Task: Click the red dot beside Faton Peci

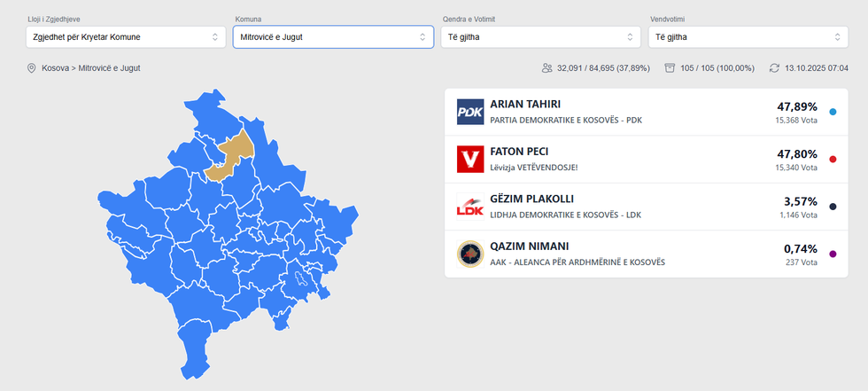Action: [833, 160]
